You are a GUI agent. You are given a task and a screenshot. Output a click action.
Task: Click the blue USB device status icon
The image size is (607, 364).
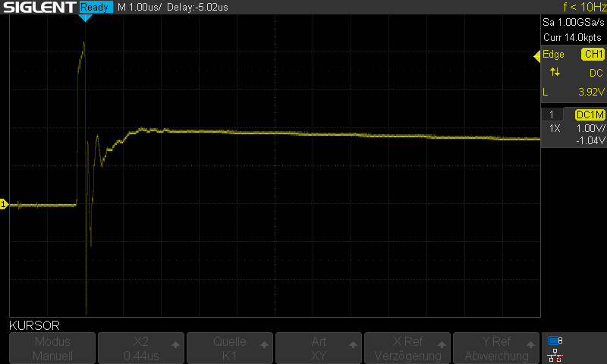point(555,340)
